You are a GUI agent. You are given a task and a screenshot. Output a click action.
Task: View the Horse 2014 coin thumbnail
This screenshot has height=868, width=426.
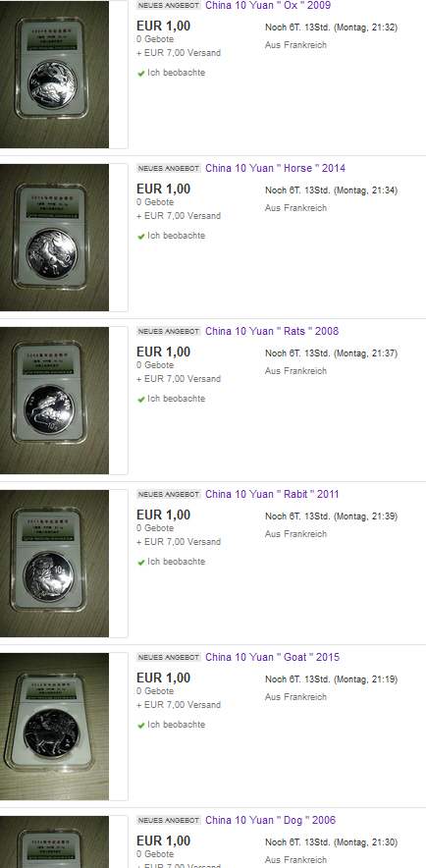click(54, 237)
